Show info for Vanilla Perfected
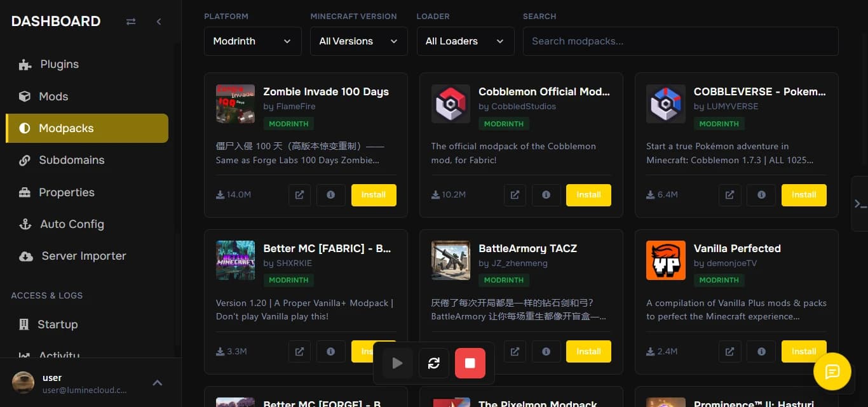This screenshot has width=868, height=407. click(x=761, y=351)
